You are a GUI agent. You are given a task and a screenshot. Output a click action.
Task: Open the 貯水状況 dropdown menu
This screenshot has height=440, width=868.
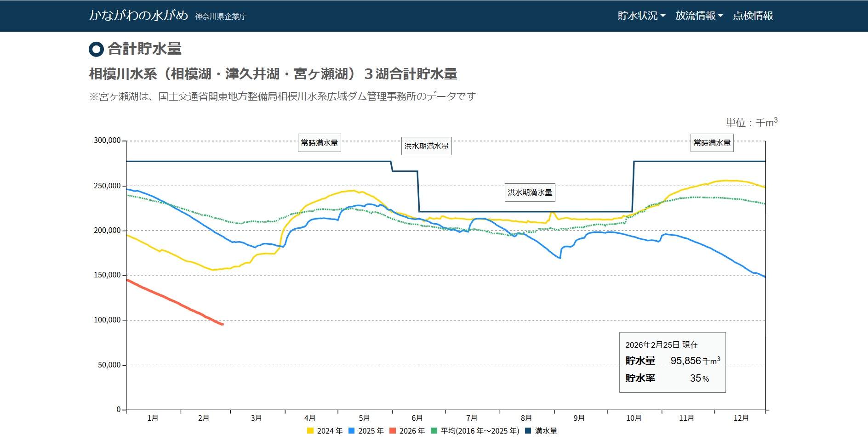[641, 16]
